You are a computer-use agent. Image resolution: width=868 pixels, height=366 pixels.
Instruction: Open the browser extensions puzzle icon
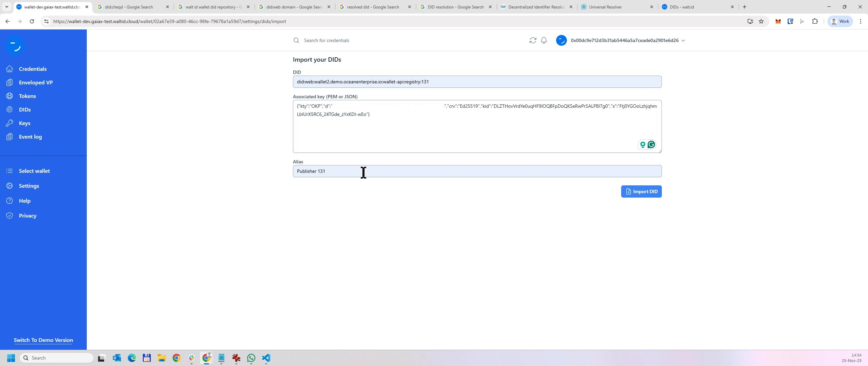[x=815, y=21]
